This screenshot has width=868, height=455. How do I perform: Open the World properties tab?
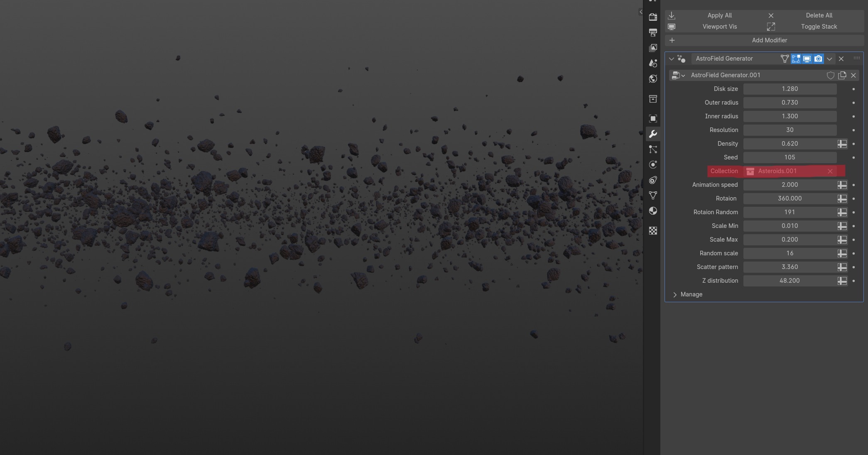coord(653,79)
